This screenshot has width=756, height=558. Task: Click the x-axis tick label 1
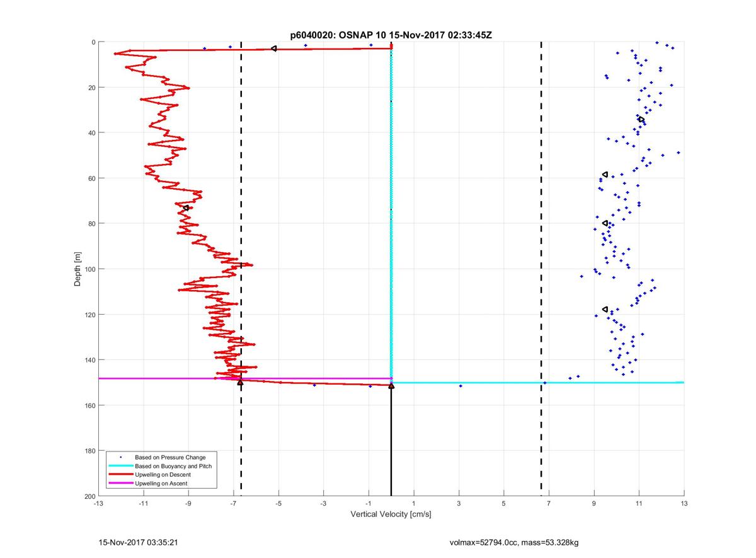tap(413, 504)
